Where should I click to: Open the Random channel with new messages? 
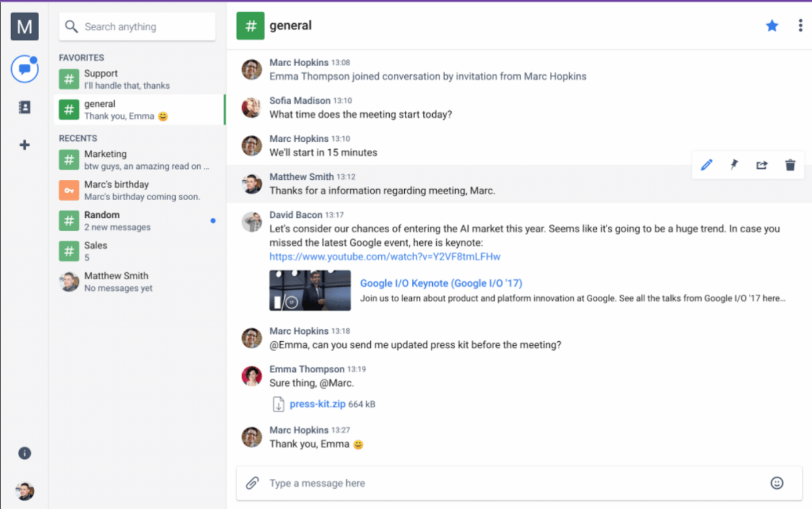139,221
